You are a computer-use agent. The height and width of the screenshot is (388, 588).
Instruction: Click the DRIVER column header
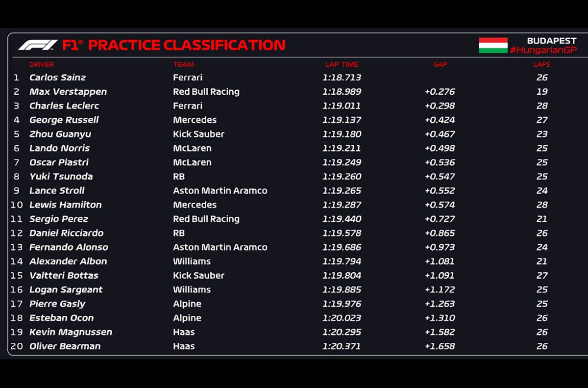pyautogui.click(x=42, y=64)
